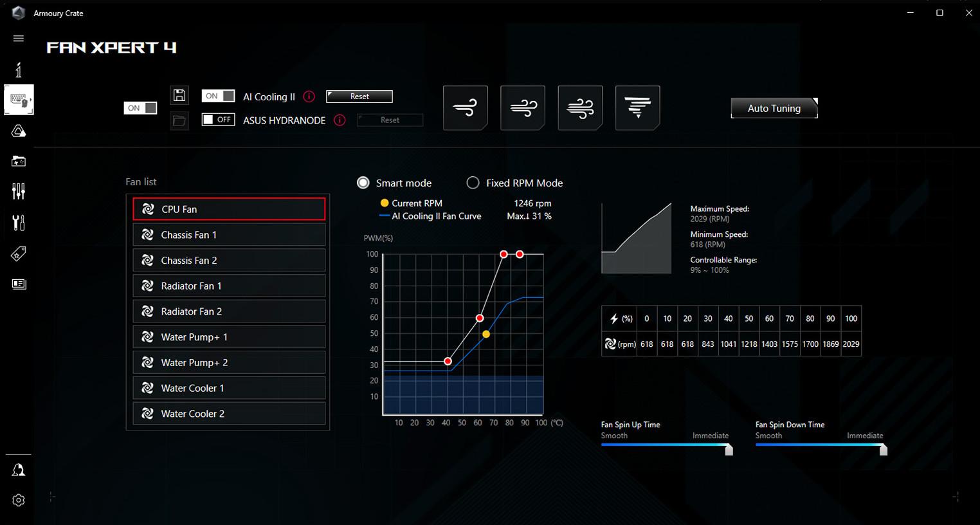Click the 843 rpm table cell

coord(708,344)
